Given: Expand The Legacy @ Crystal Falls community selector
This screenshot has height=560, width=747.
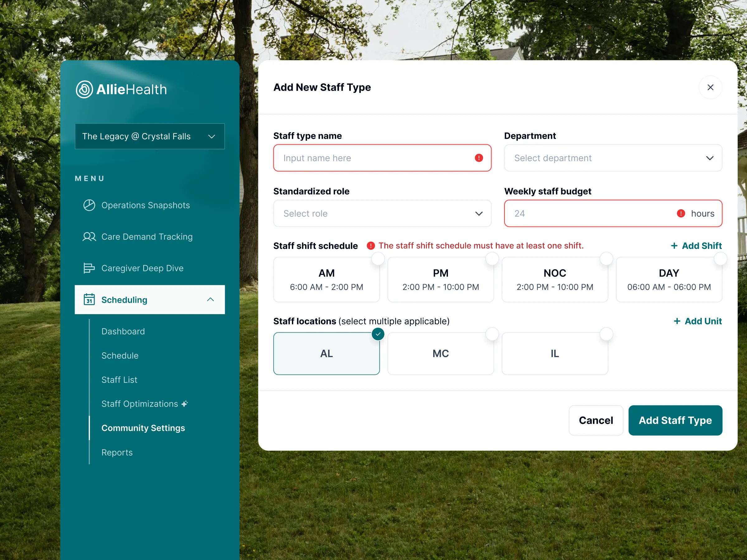Looking at the screenshot, I should pos(150,136).
